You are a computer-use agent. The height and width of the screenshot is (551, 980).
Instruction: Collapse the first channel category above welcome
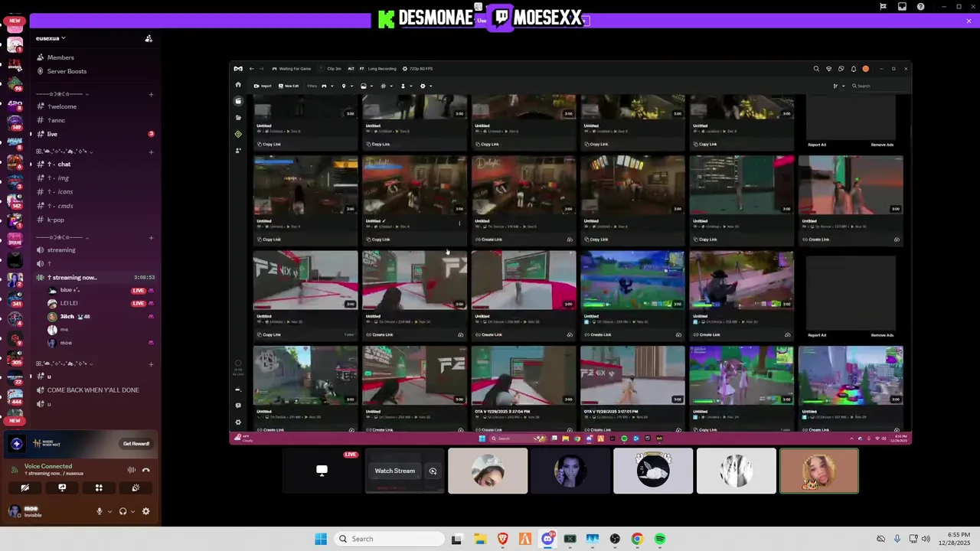63,94
